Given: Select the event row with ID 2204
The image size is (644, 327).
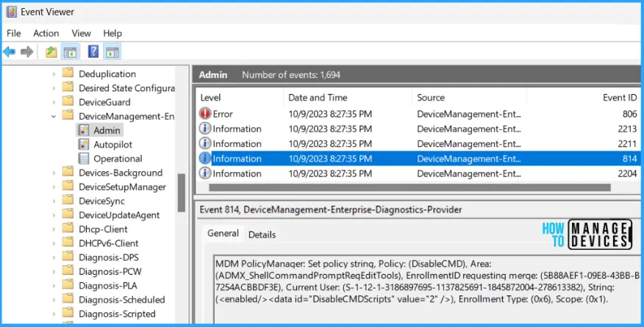Looking at the screenshot, I should [x=418, y=173].
